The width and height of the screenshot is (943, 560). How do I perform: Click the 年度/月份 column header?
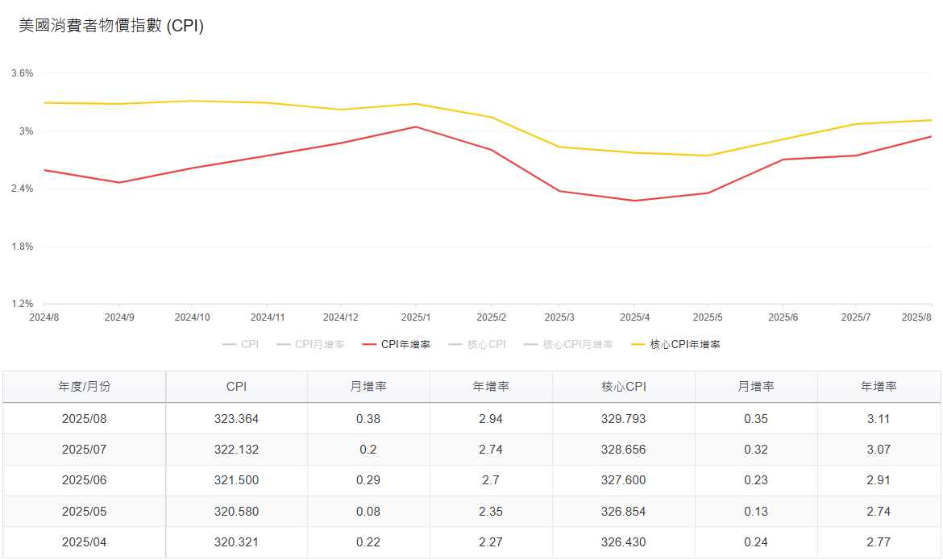tap(85, 387)
